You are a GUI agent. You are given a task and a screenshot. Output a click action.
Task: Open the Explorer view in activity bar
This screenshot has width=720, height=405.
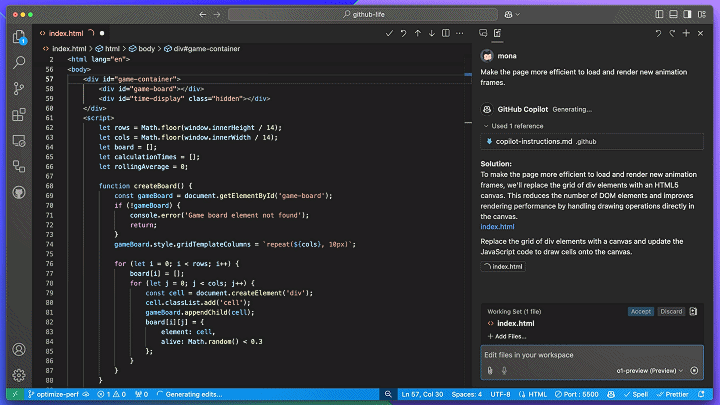click(x=19, y=37)
